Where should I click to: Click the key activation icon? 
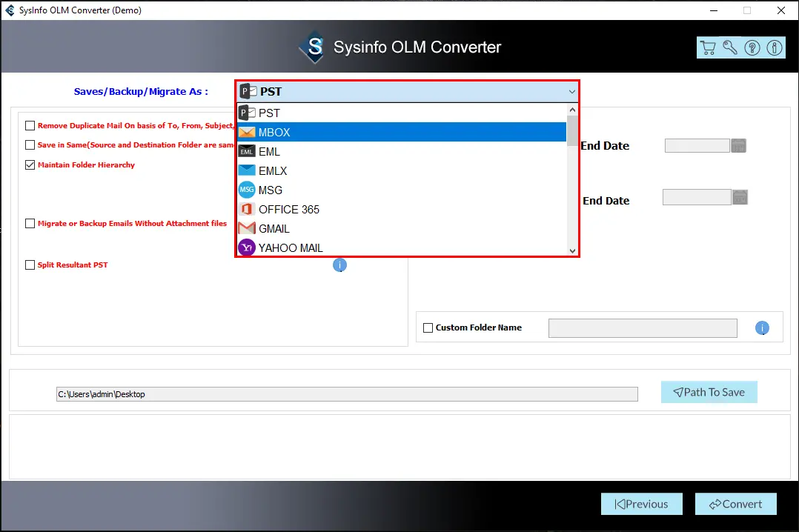(x=729, y=48)
